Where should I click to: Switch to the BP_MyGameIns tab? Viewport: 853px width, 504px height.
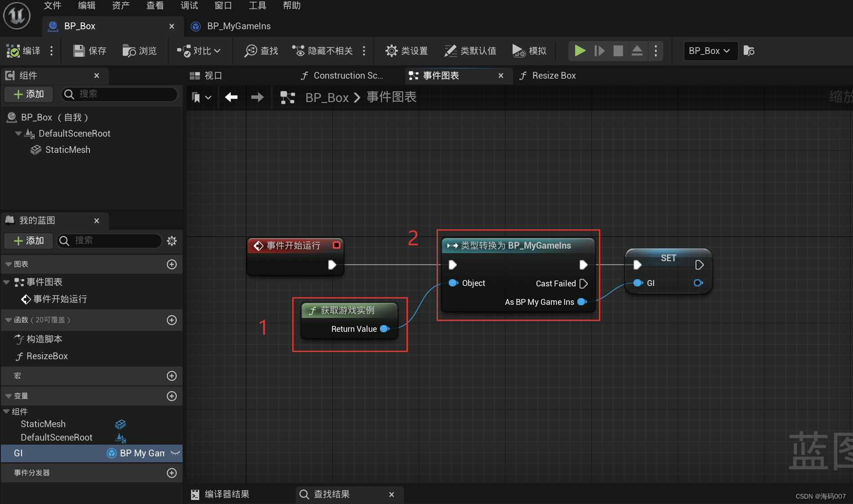pos(238,26)
